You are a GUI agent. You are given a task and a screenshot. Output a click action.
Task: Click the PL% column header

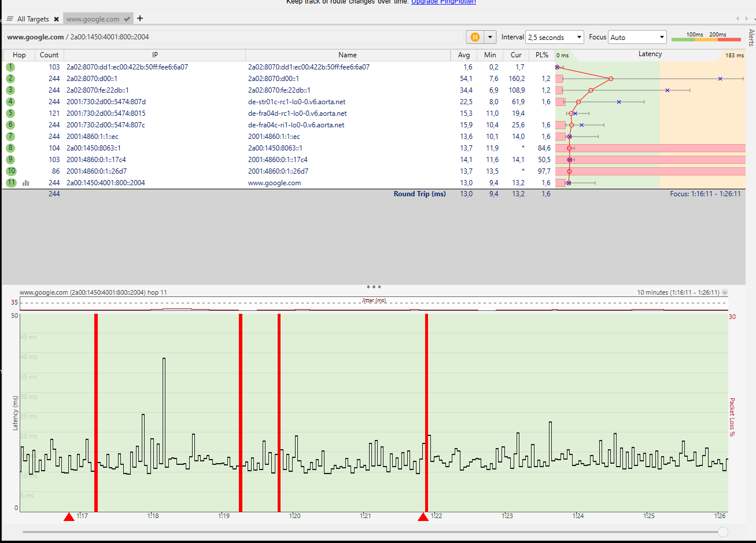pyautogui.click(x=542, y=55)
